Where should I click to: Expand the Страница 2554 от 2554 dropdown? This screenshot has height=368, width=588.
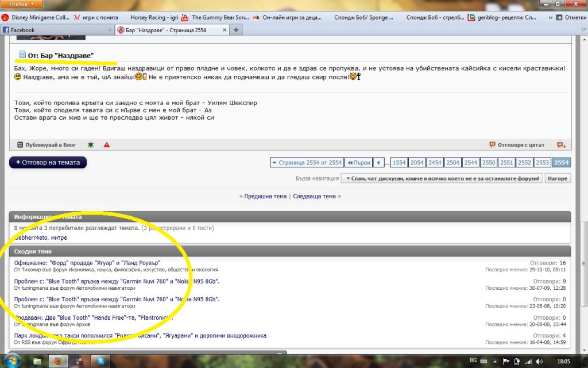point(306,163)
